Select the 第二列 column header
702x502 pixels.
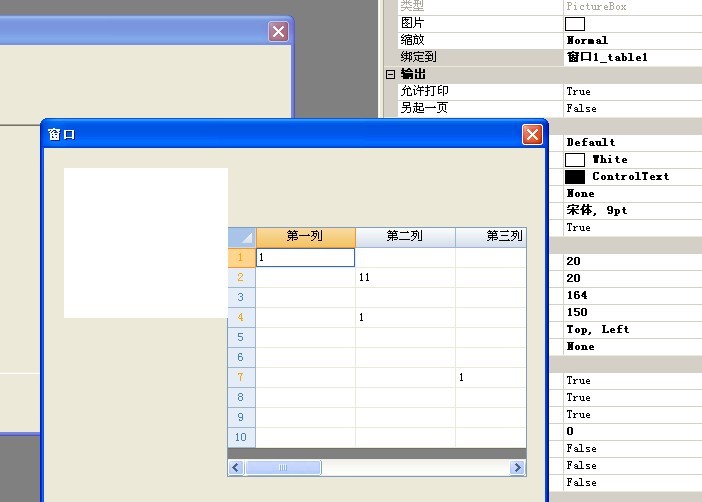[405, 237]
